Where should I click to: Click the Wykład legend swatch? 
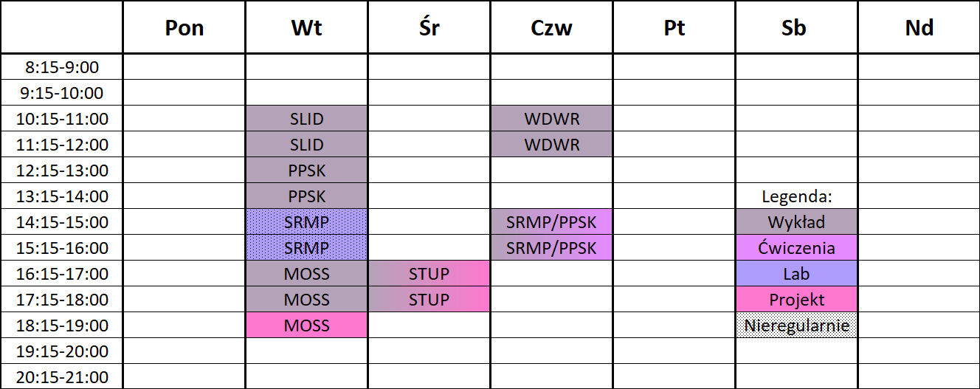pyautogui.click(x=796, y=222)
